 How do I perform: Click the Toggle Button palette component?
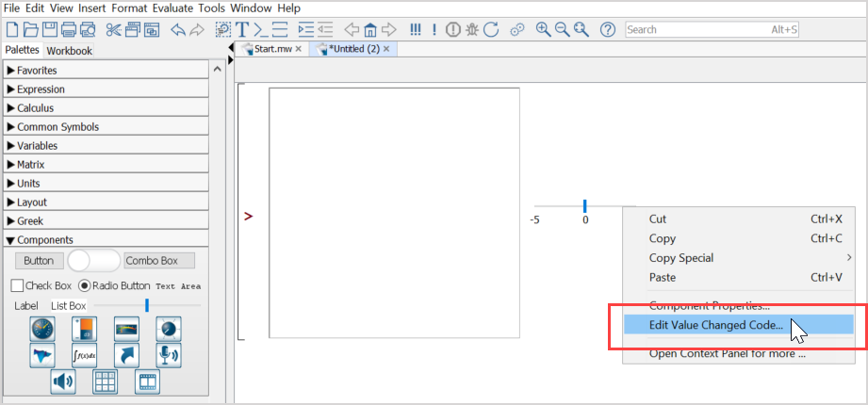(x=93, y=261)
